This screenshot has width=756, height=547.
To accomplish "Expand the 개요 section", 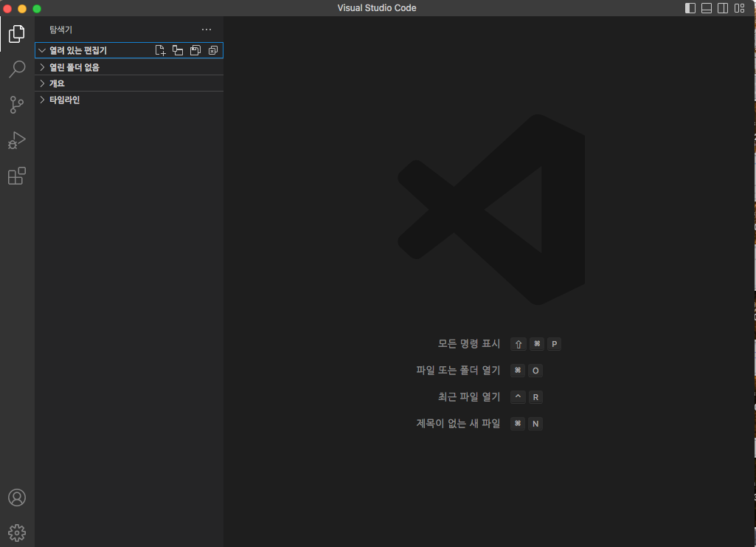I will click(129, 83).
